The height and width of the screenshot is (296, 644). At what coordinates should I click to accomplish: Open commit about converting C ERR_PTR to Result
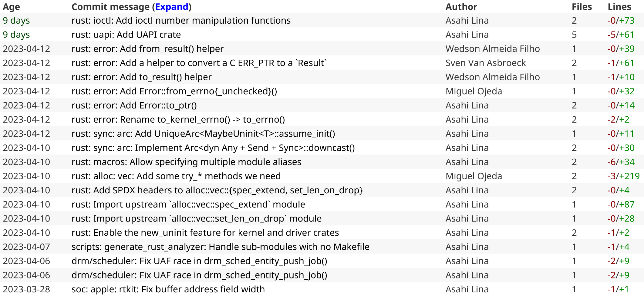(x=199, y=63)
